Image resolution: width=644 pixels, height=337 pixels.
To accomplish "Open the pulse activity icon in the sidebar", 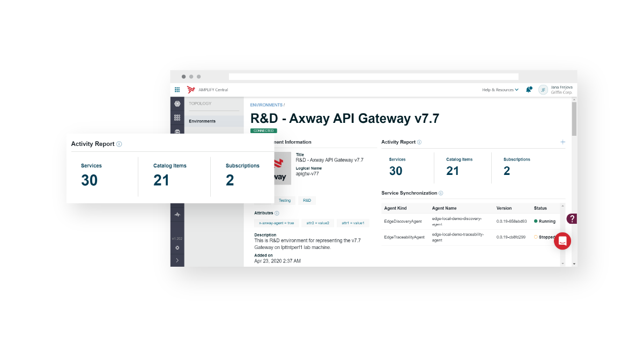I will pyautogui.click(x=177, y=215).
